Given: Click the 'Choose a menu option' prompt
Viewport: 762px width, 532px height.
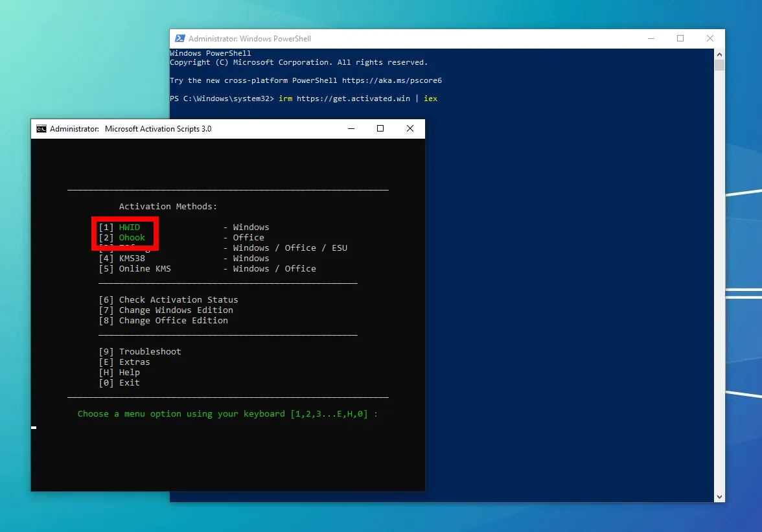Looking at the screenshot, I should [227, 414].
